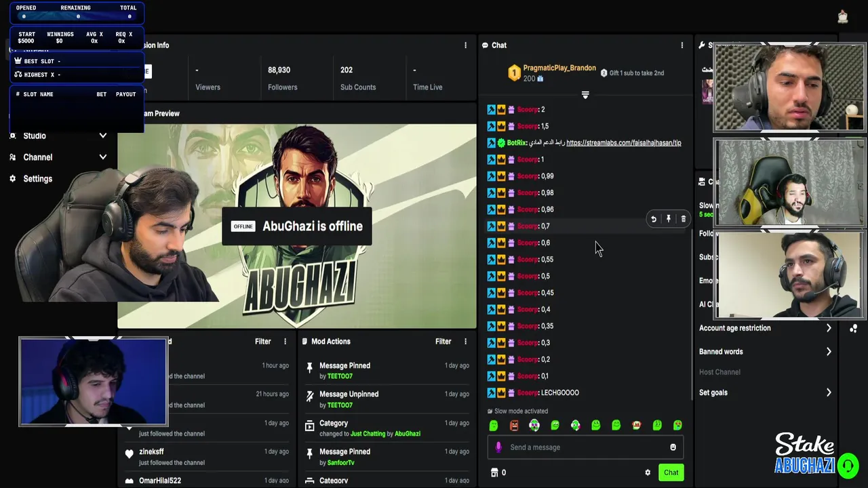Image resolution: width=868 pixels, height=488 pixels.
Task: Click the 202 Sub Counts stat
Action: point(357,78)
